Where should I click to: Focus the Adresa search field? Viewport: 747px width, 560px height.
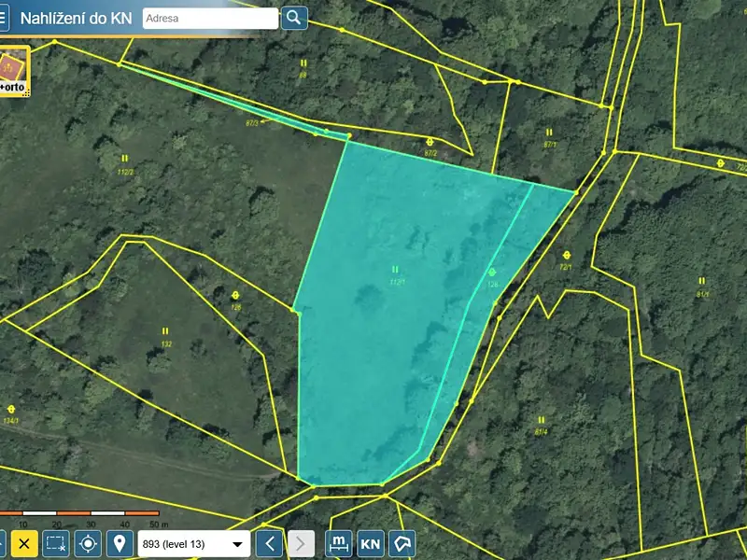[210, 18]
